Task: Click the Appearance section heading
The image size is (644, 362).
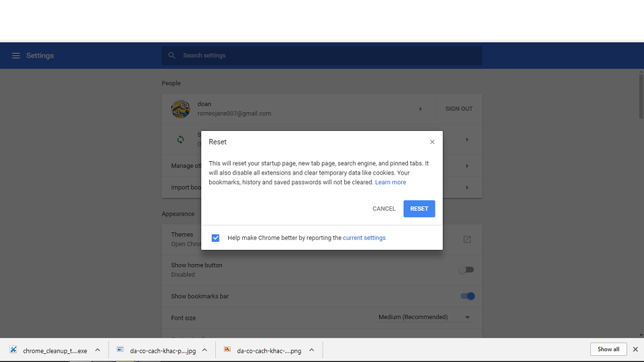Action: click(178, 214)
